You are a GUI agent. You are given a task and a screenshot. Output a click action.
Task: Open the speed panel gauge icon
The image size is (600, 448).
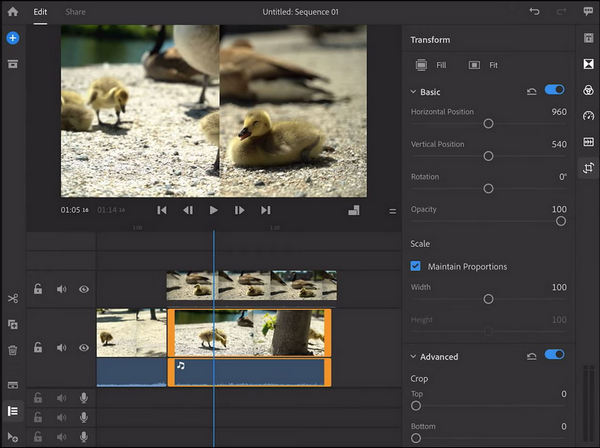pos(588,116)
